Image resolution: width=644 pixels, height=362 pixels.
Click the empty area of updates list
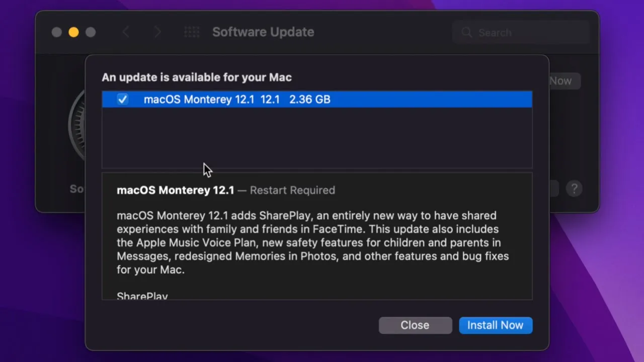tap(317, 137)
